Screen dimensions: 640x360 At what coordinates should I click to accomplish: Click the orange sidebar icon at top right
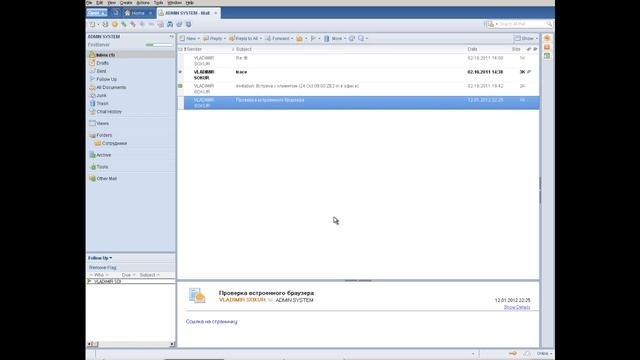[547, 38]
